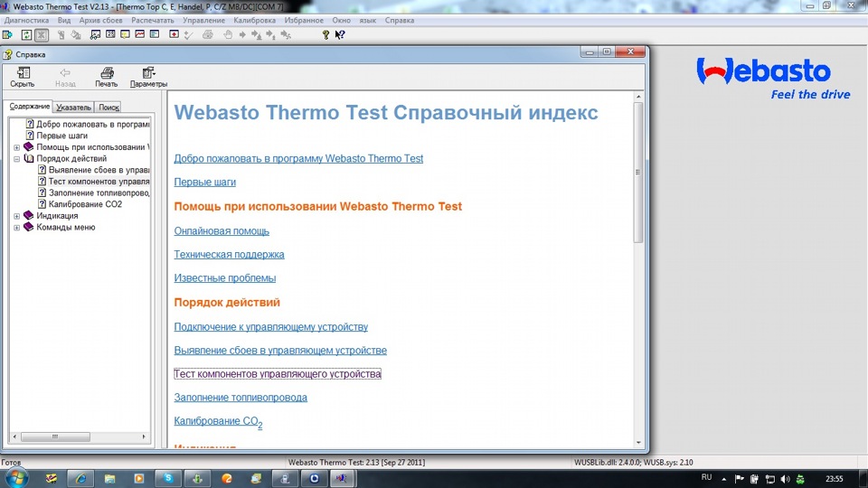Click the RU language indicator

point(706,477)
